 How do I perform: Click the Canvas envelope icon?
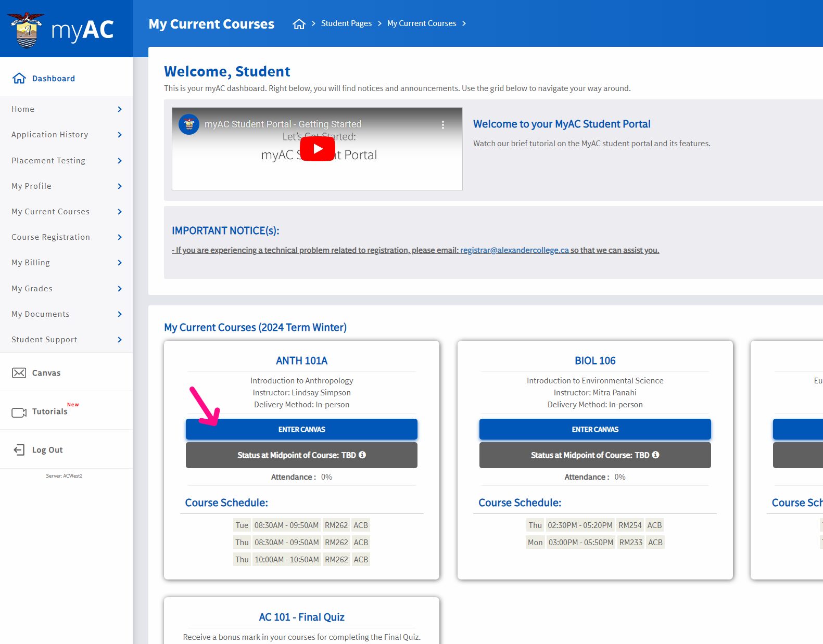click(x=19, y=373)
